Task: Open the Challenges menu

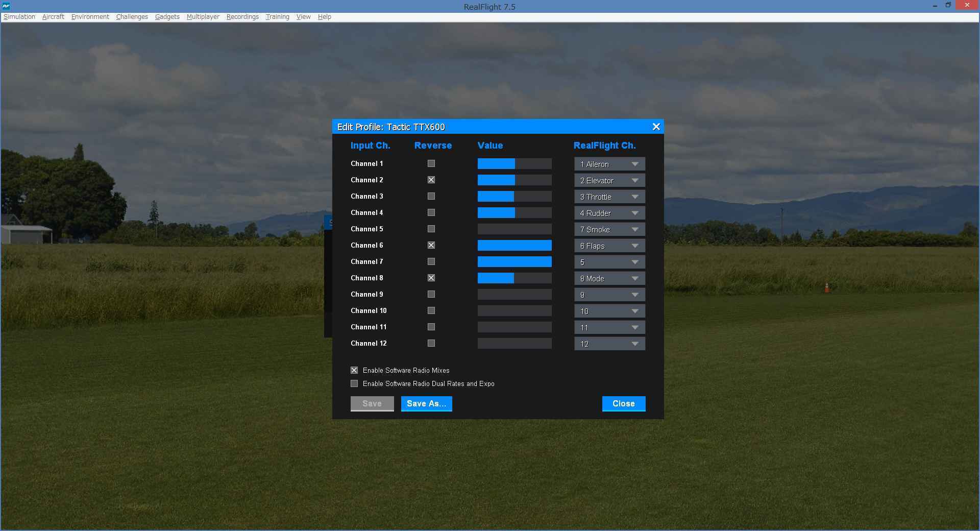Action: click(132, 17)
